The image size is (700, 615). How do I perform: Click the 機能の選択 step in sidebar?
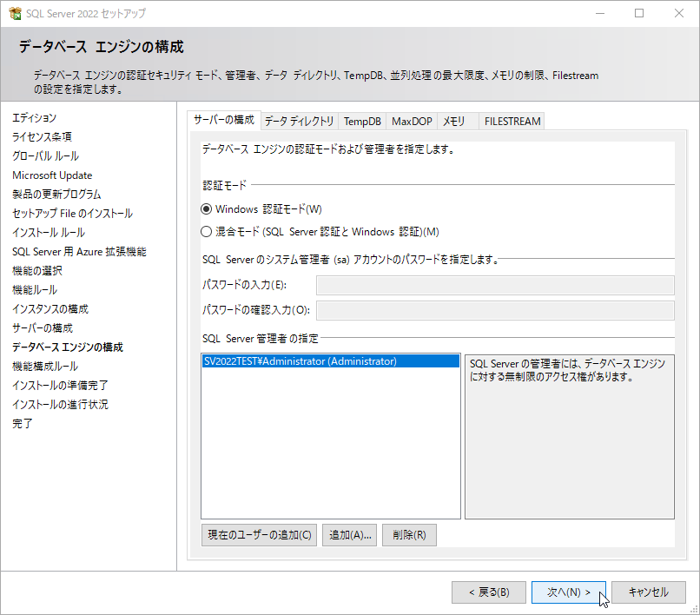click(x=37, y=271)
